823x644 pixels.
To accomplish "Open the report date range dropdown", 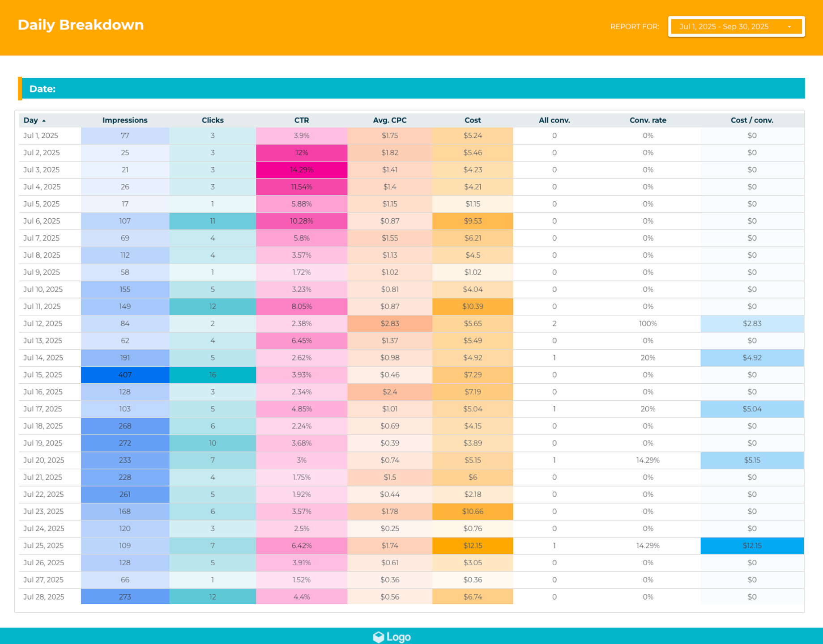I will pos(736,26).
